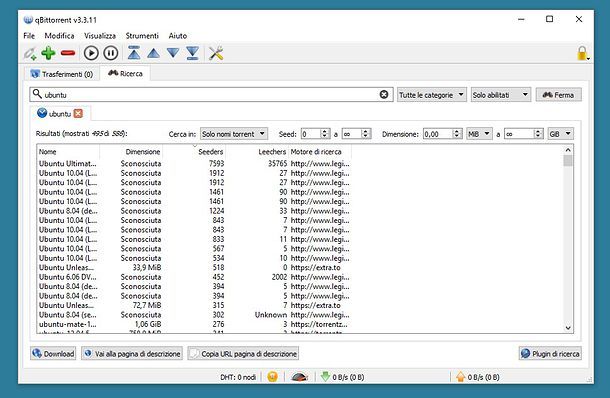
Task: Click Vai alla pagina di descrizione button
Action: (x=132, y=354)
